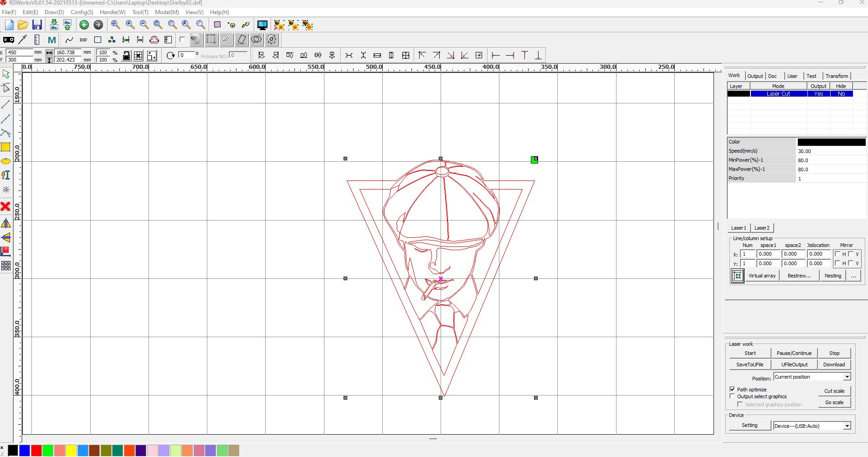
Task: Open the Handle(W) menu
Action: [113, 12]
